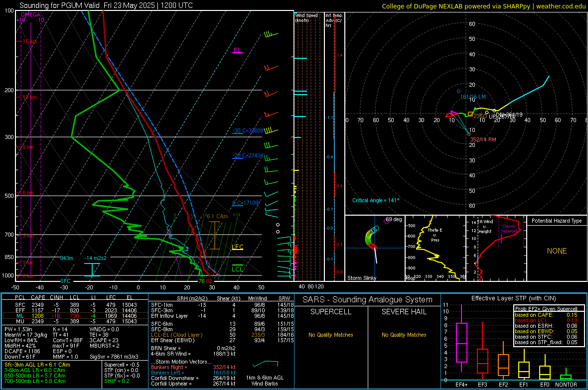Click the '0 C=17109' height label
Image resolution: width=588 pixels, height=390 pixels.
coord(246,203)
